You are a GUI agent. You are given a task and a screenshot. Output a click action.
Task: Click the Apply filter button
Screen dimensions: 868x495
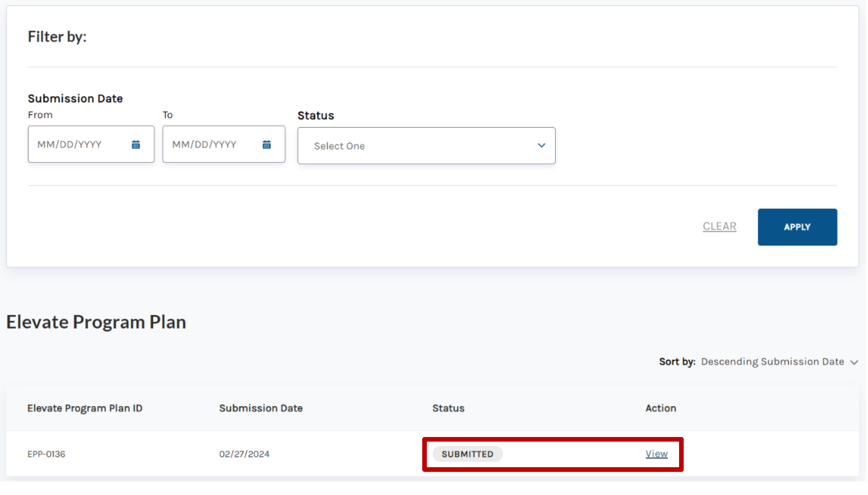(797, 227)
